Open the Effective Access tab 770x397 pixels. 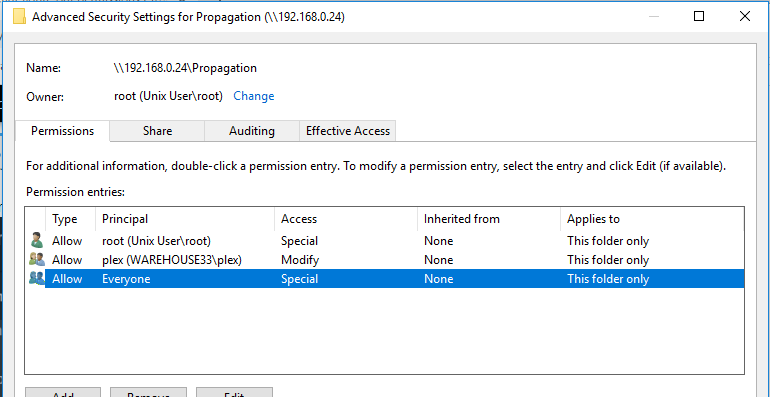tap(348, 131)
